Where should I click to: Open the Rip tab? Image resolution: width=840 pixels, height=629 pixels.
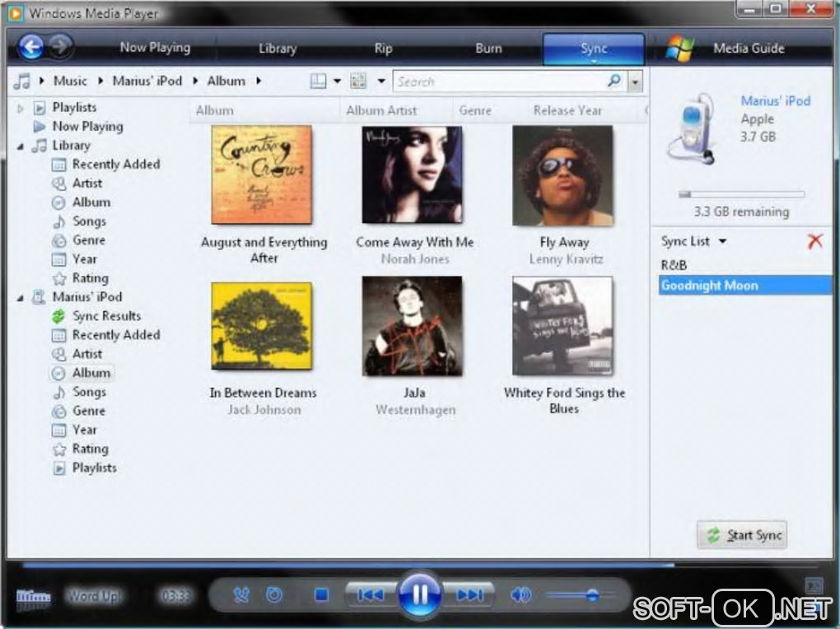point(383,49)
